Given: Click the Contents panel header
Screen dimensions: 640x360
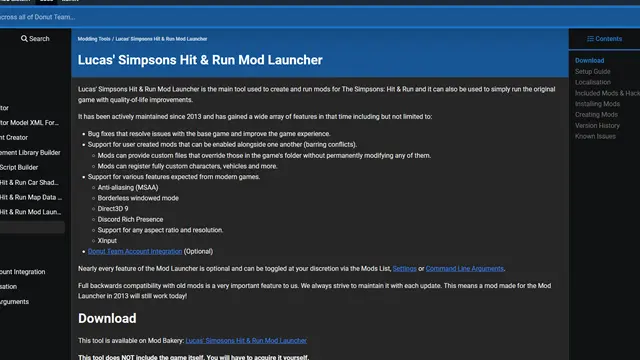Looking at the screenshot, I should (604, 39).
